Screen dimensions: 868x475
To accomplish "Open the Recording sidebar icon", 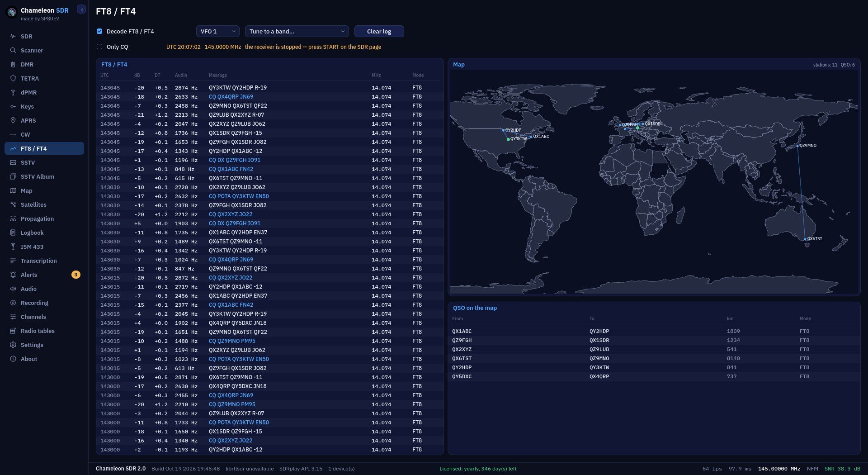I will tap(13, 303).
